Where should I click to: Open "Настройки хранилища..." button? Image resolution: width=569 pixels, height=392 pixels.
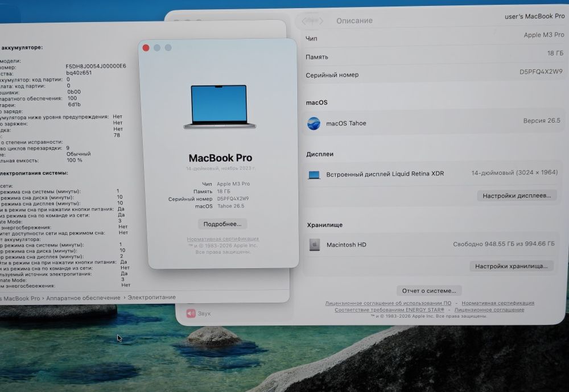512,266
